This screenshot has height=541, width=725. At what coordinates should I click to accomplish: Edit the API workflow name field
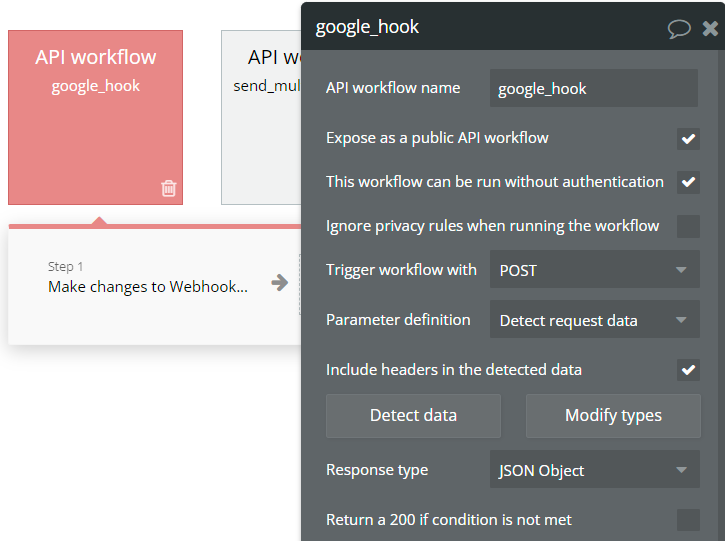point(594,88)
